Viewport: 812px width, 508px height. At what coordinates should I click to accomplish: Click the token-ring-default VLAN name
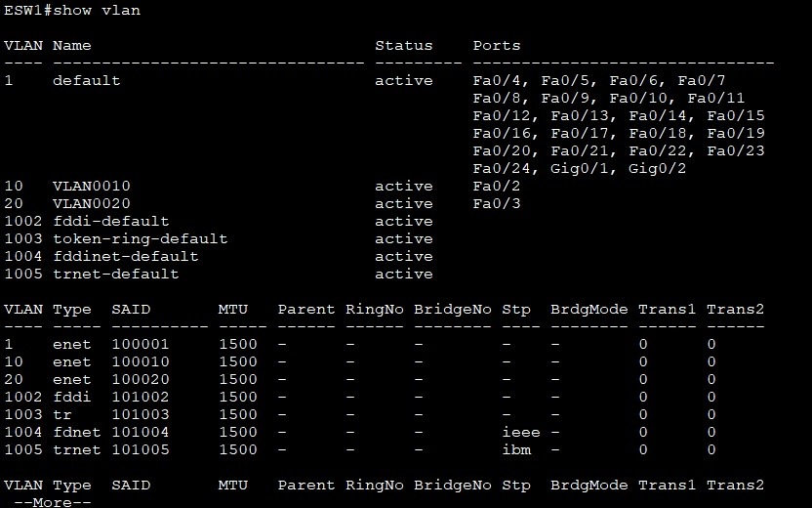click(140, 238)
